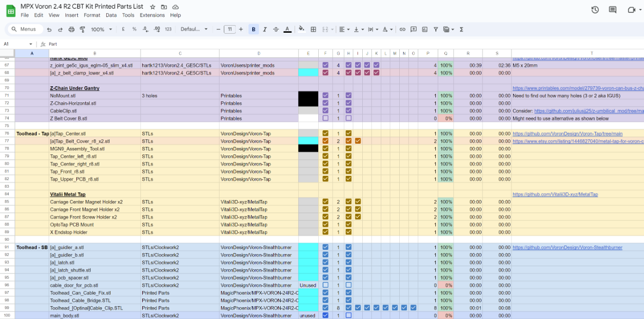Image resolution: width=644 pixels, height=319 pixels.
Task: Decrease font size with minus icon
Action: [218, 29]
